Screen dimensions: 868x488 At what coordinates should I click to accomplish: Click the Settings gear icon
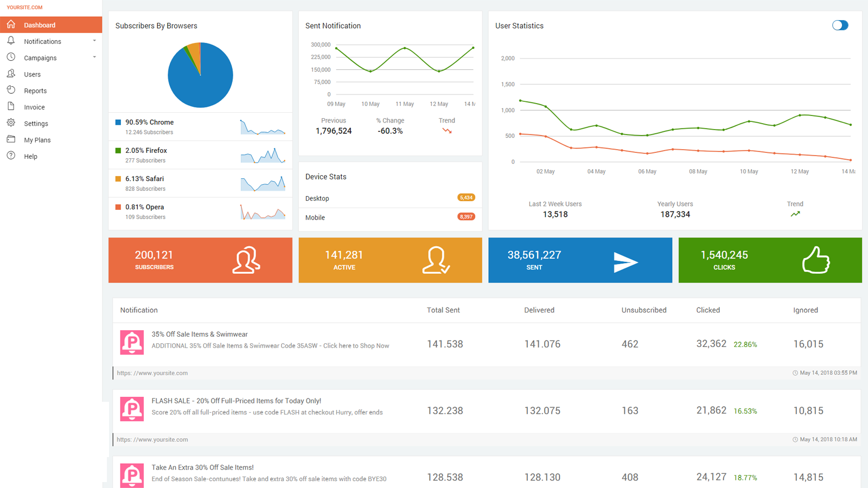[11, 123]
